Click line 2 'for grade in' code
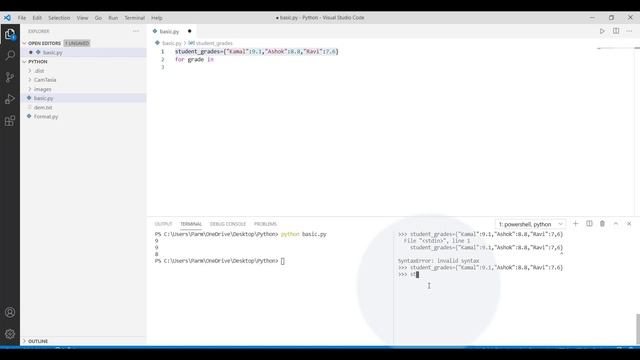 (x=194, y=60)
